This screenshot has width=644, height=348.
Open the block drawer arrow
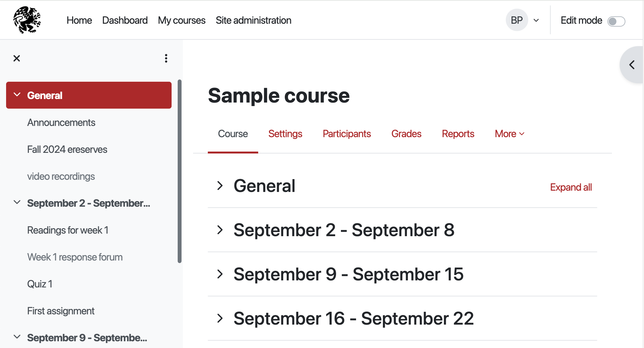632,65
